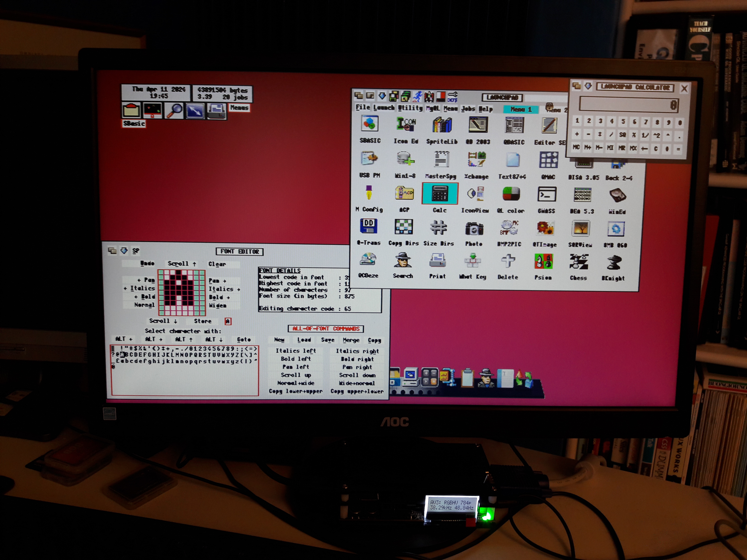Open Icon Ed application
The image size is (747, 560).
pyautogui.click(x=406, y=124)
